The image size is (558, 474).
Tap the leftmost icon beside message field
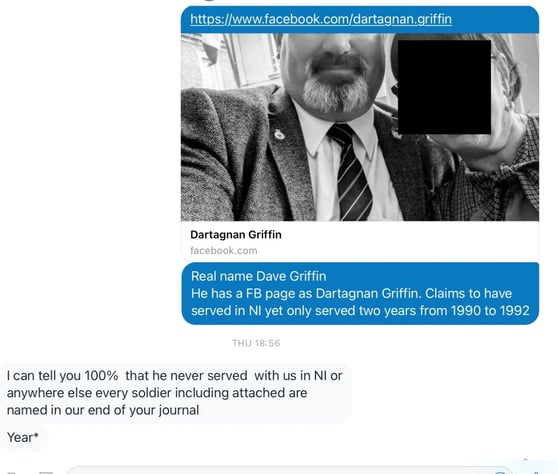point(11,473)
